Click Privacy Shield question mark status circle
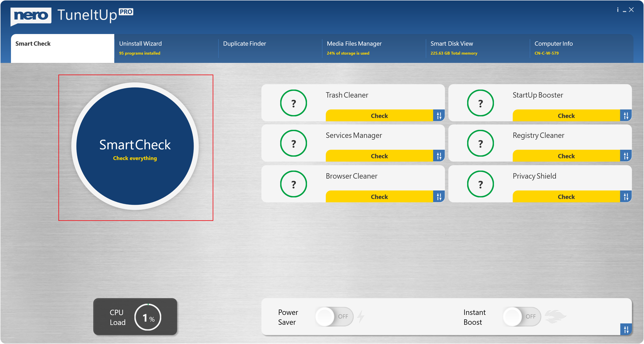The height and width of the screenshot is (344, 644). (480, 184)
